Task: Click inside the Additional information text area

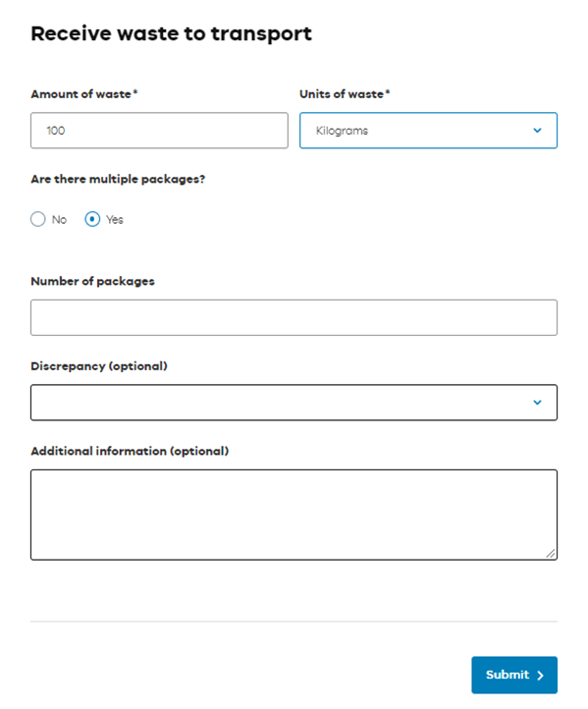Action: coord(294,515)
